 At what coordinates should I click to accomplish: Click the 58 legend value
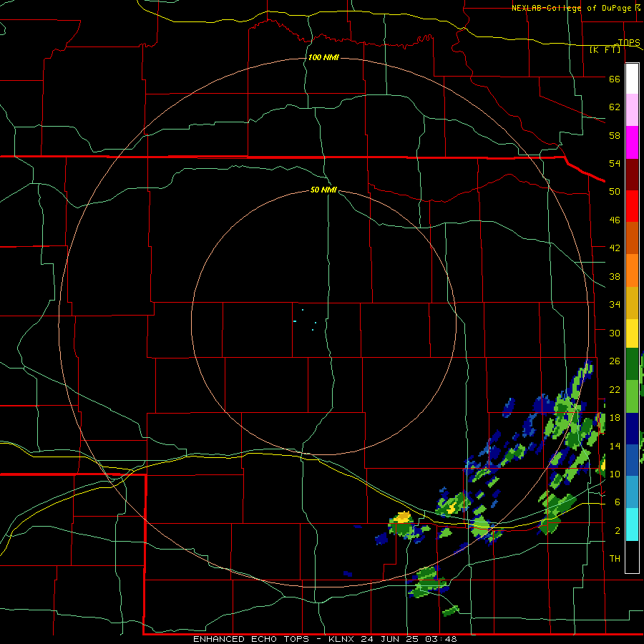tap(615, 135)
